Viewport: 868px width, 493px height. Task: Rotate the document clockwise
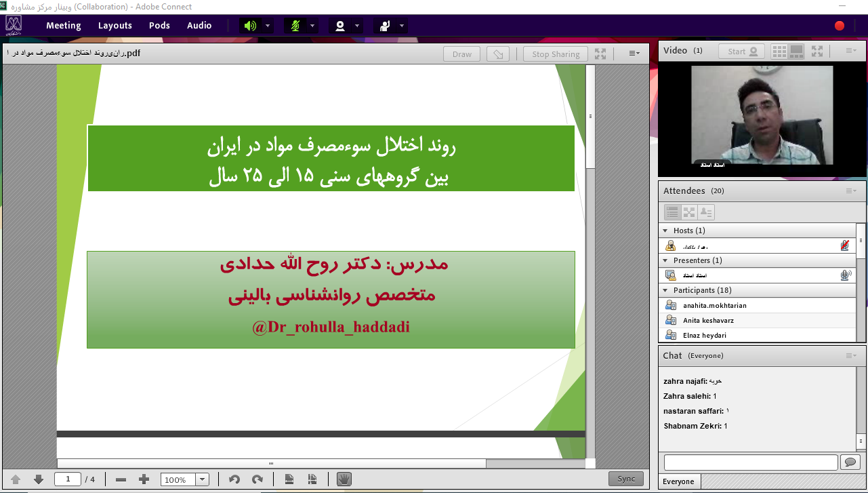pyautogui.click(x=257, y=479)
